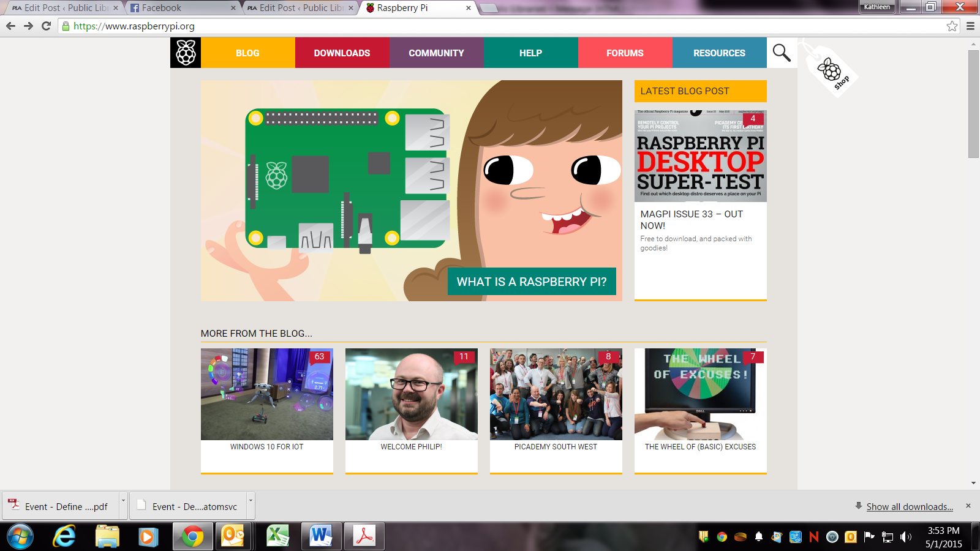
Task: Launch Internet Explorer from taskbar
Action: point(64,537)
